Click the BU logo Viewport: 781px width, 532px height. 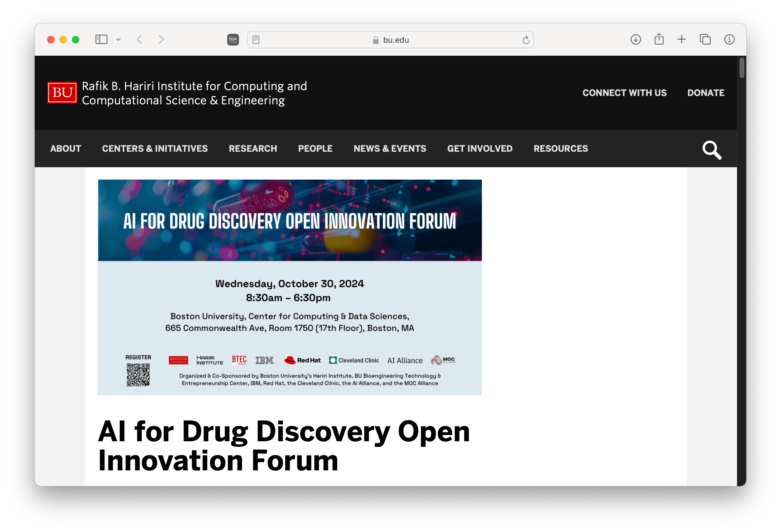[62, 93]
